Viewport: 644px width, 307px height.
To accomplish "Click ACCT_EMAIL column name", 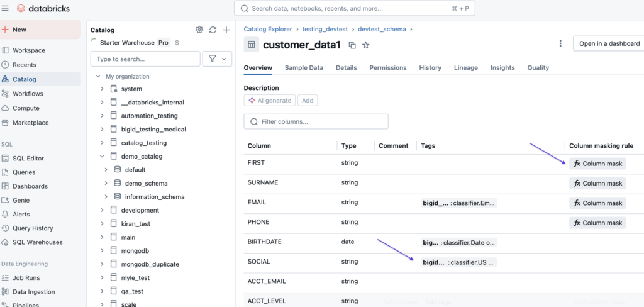I will click(267, 281).
